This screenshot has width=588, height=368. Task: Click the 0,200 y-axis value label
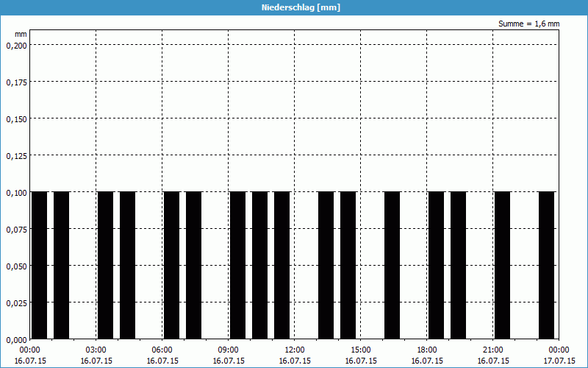click(x=16, y=45)
